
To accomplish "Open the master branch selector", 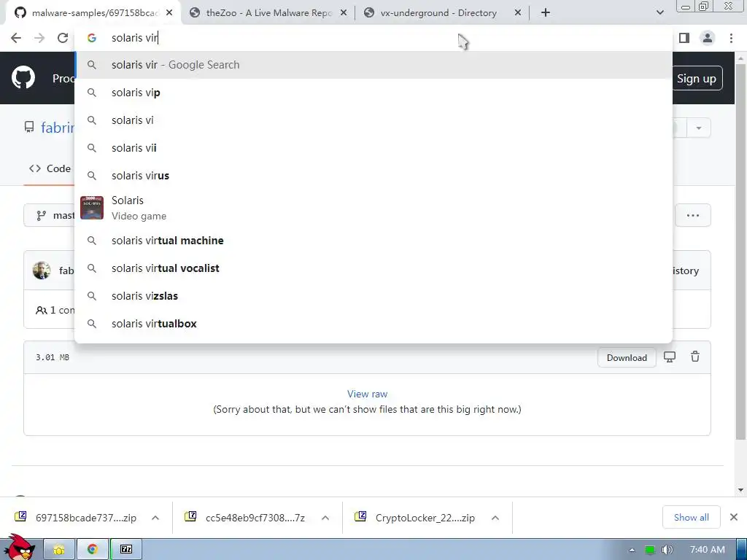I will pos(50,215).
